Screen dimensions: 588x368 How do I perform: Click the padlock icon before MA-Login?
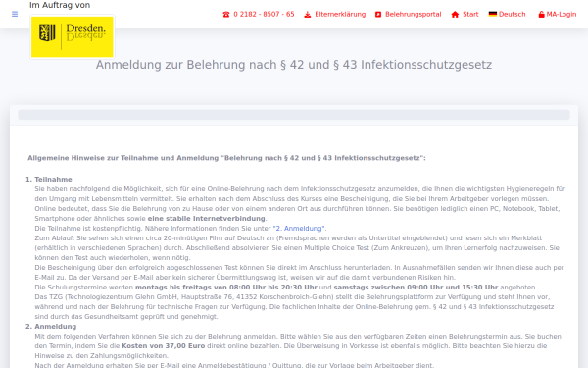[x=541, y=15]
